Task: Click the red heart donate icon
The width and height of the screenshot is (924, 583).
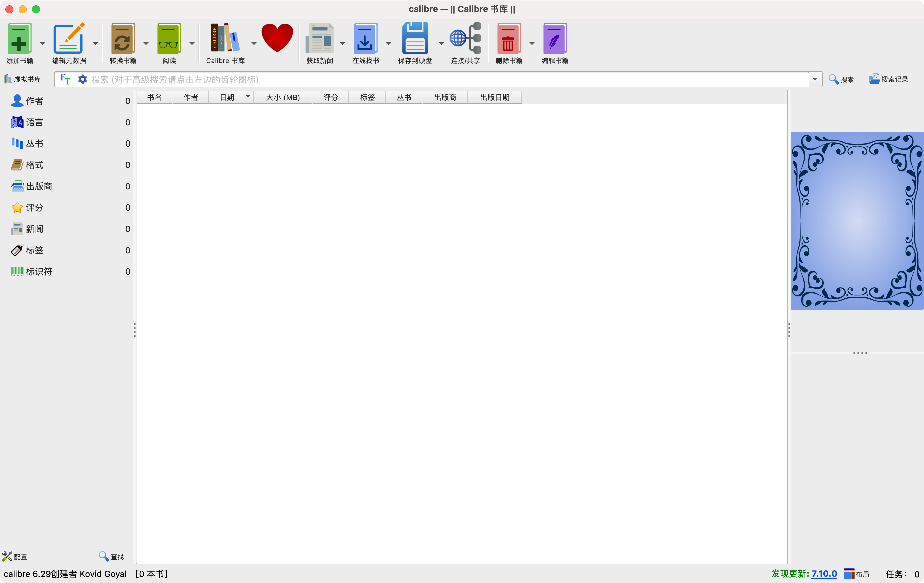Action: tap(277, 38)
